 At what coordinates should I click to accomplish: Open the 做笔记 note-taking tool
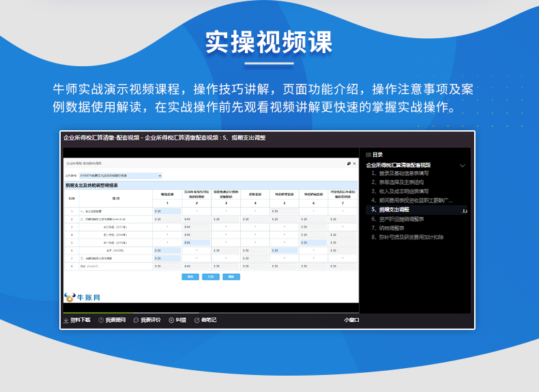tap(205, 320)
